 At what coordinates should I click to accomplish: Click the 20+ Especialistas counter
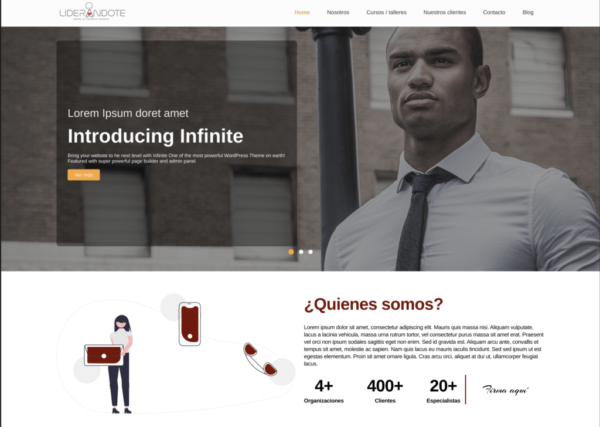443,391
